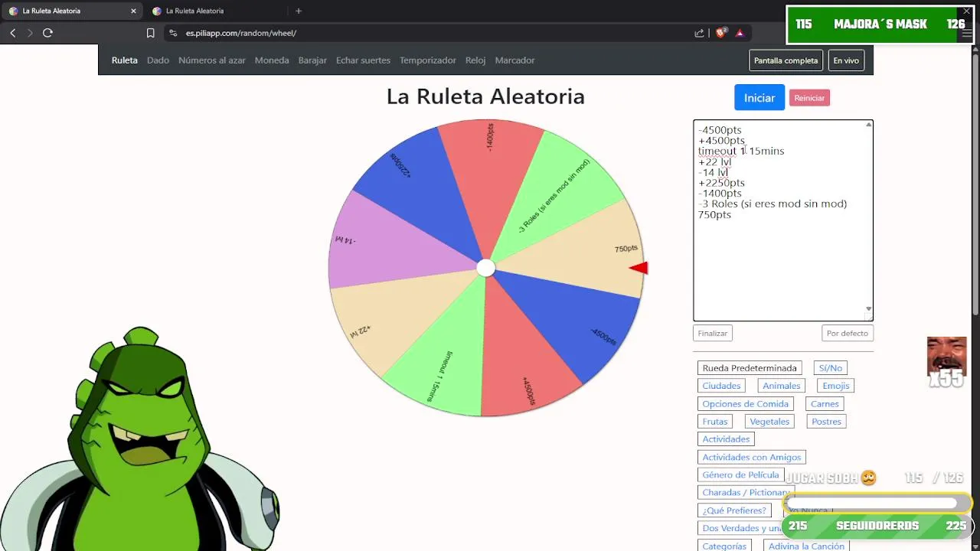Click the Por defecto button
The height and width of the screenshot is (551, 980).
point(848,333)
